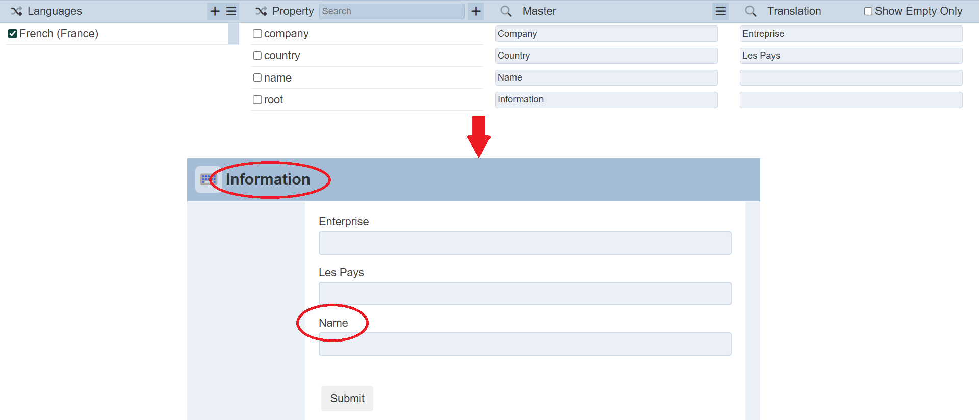Image resolution: width=980 pixels, height=420 pixels.
Task: Check the company property checkbox
Action: pos(257,34)
